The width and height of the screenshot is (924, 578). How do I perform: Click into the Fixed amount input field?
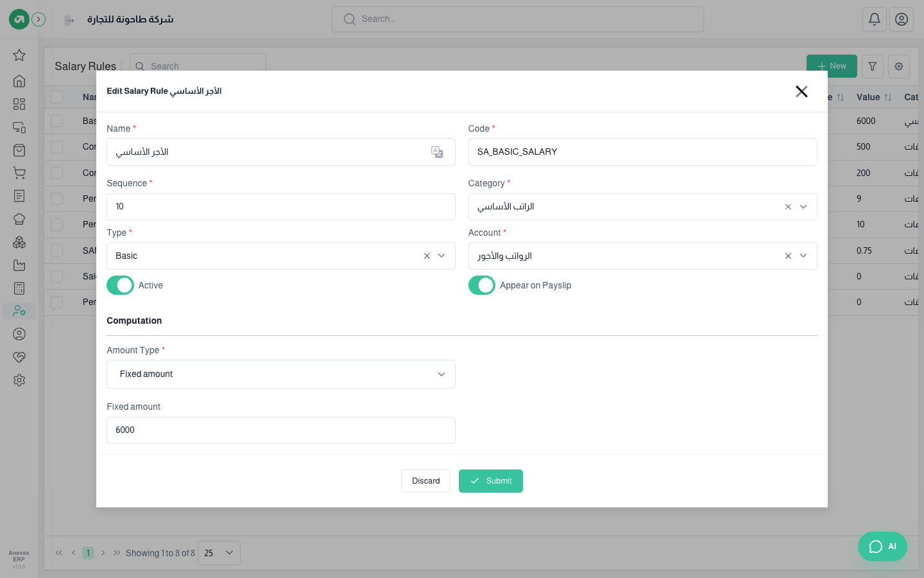coord(281,430)
